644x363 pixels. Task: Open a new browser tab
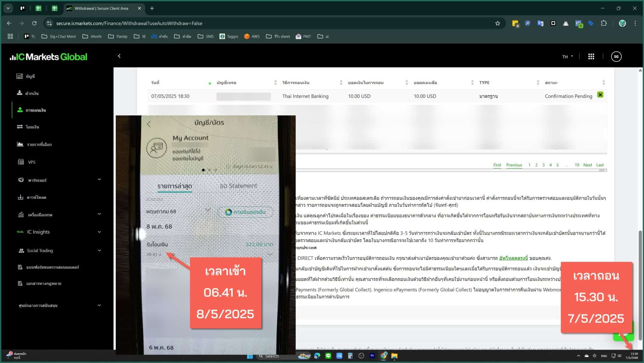pos(152,8)
